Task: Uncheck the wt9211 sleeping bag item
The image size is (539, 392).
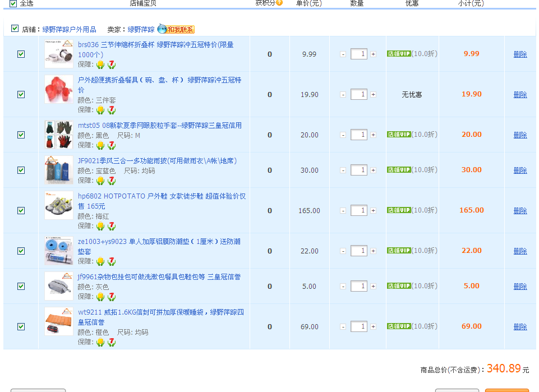Action: tap(21, 327)
